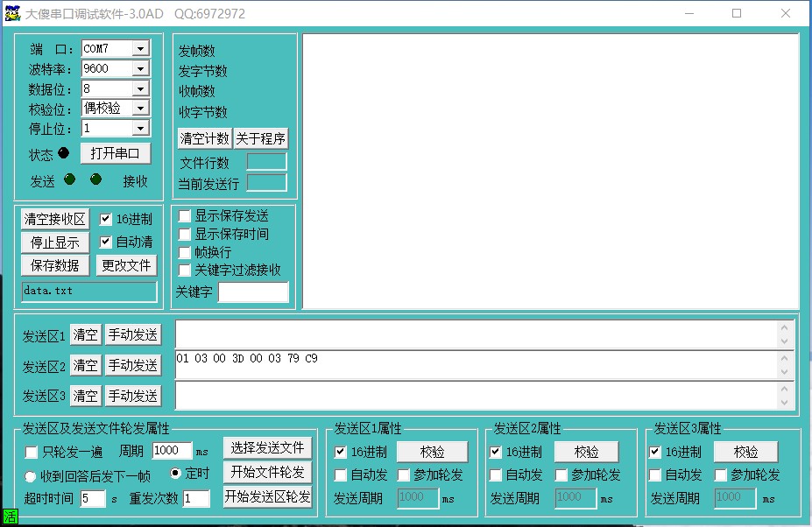Enable 关键字过滤接收 checkbox
Screen dimensions: 812x527
[x=184, y=270]
